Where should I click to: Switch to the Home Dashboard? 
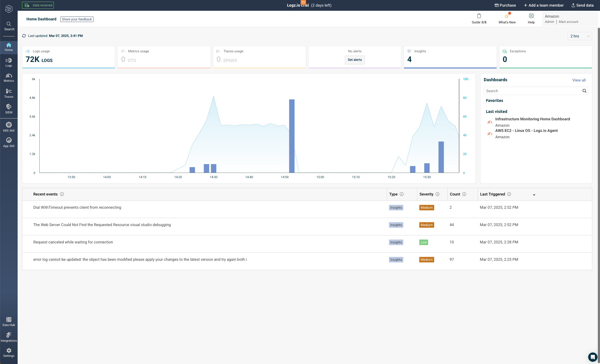[x=9, y=47]
